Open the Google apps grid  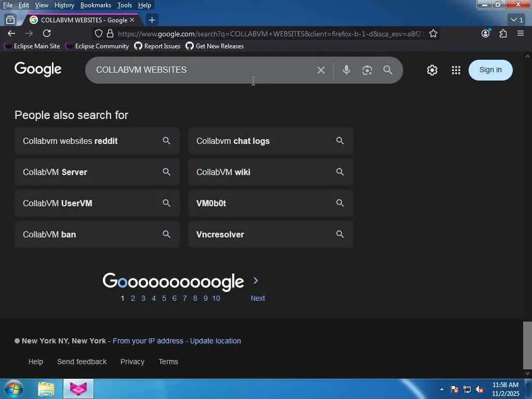456,70
